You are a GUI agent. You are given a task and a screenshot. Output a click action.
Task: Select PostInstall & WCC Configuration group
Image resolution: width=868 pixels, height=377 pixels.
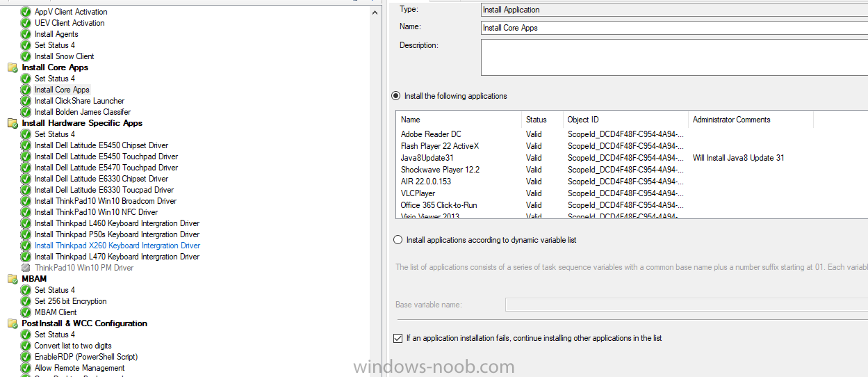coord(84,323)
